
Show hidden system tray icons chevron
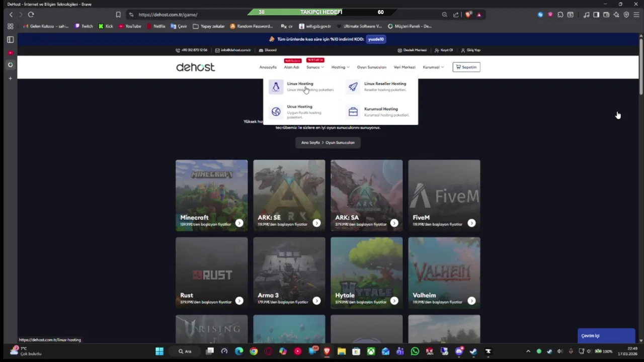click(528, 351)
